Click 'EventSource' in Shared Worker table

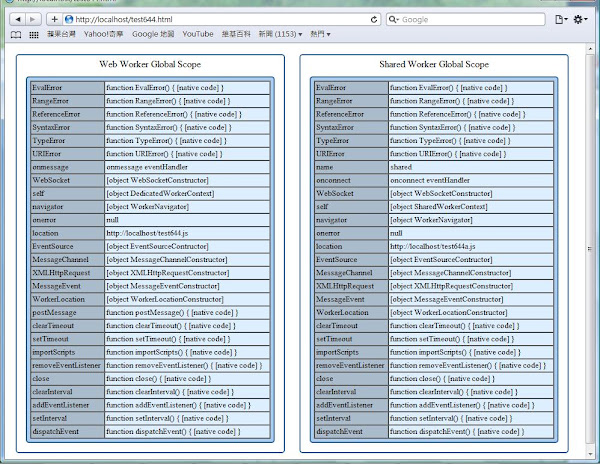tap(351, 260)
